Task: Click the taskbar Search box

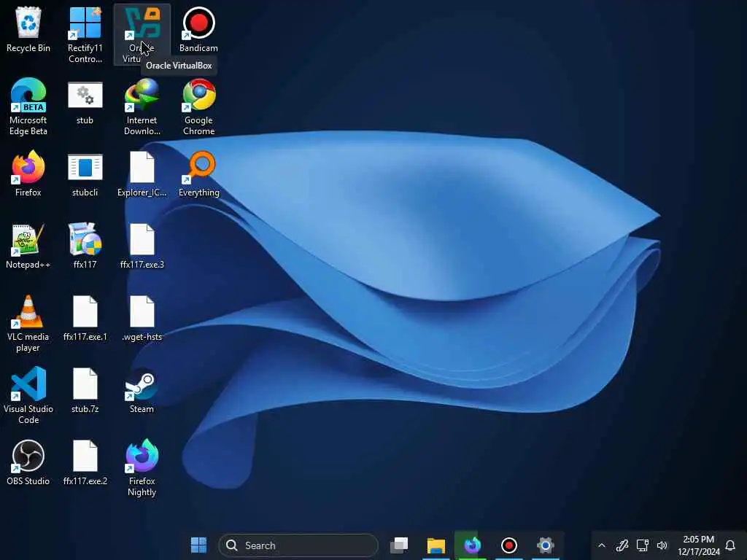Action: click(x=298, y=545)
